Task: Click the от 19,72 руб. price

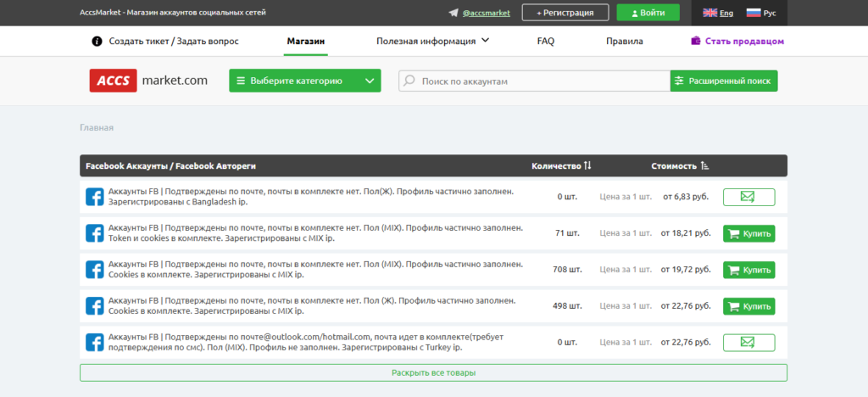Action: point(686,270)
